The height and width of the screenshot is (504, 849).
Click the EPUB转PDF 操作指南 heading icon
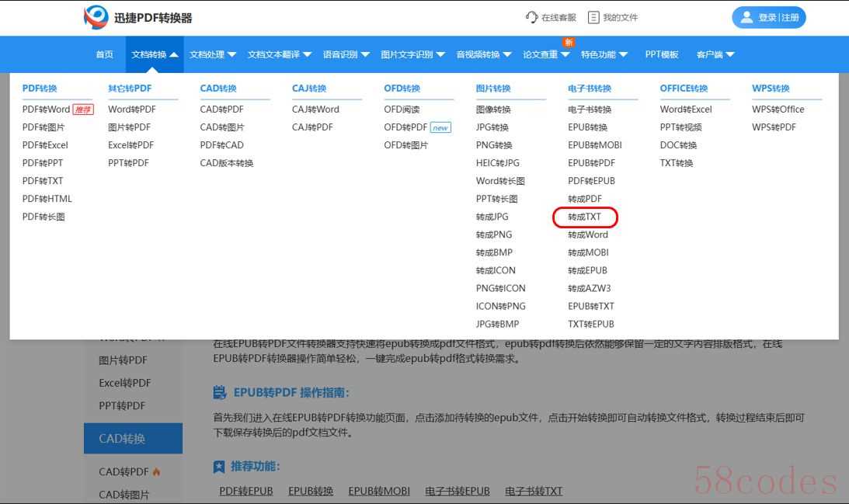[x=219, y=392]
